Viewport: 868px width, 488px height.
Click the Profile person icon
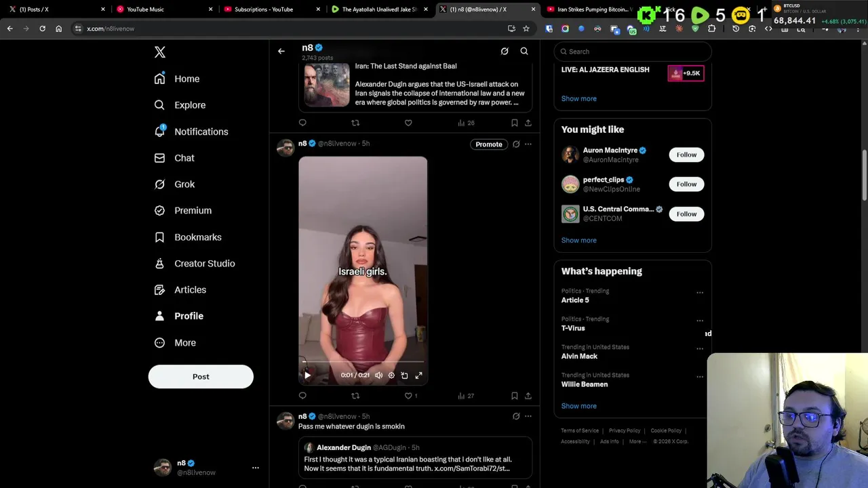159,316
